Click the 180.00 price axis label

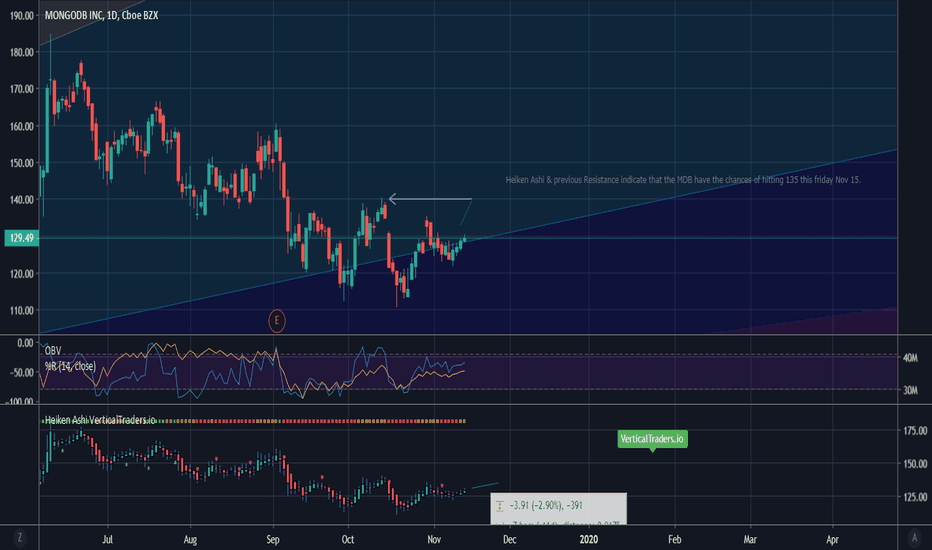22,52
